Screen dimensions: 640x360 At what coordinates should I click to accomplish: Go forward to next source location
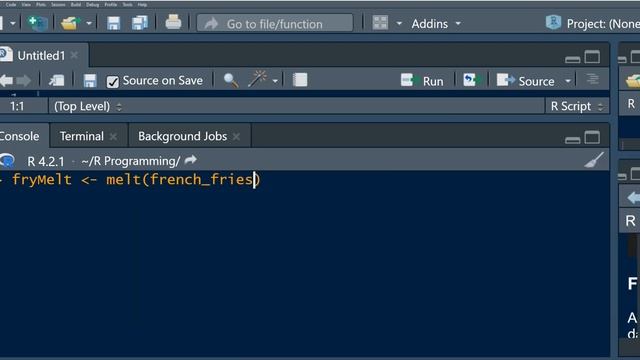pos(24,81)
